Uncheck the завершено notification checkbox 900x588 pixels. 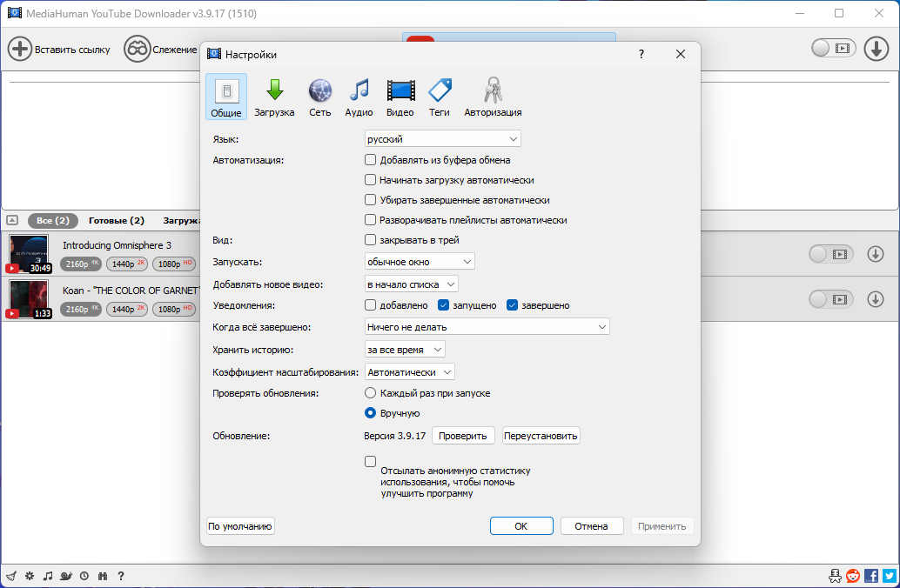pos(512,305)
